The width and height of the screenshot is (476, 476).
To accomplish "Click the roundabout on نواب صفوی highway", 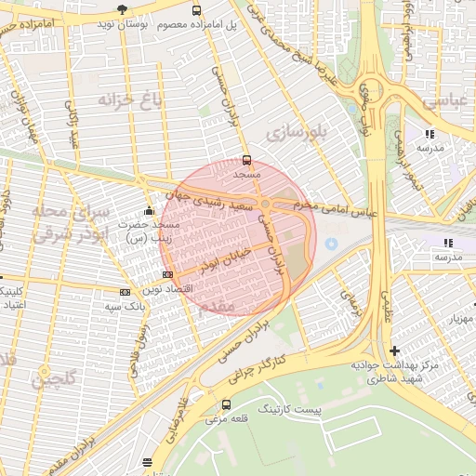I will pos(371,90).
